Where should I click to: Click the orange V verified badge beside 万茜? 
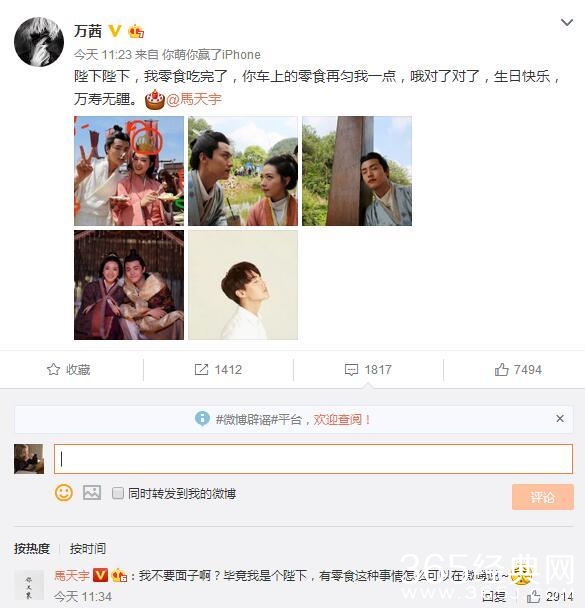115,31
